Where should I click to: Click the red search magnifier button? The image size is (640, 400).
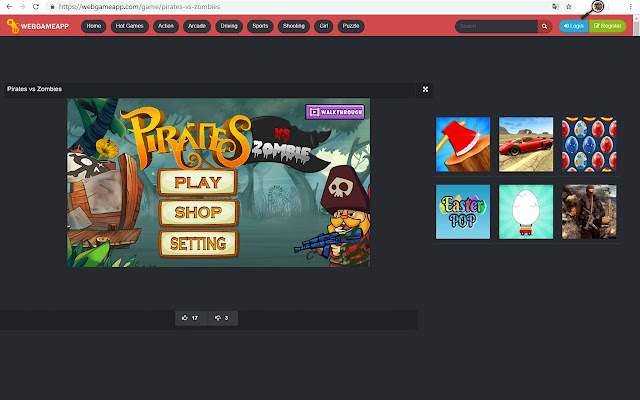click(544, 26)
